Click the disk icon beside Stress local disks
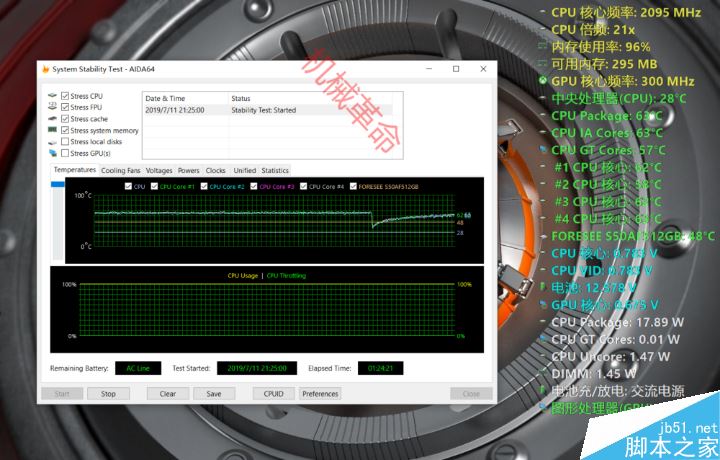The image size is (720, 460). pyautogui.click(x=52, y=142)
